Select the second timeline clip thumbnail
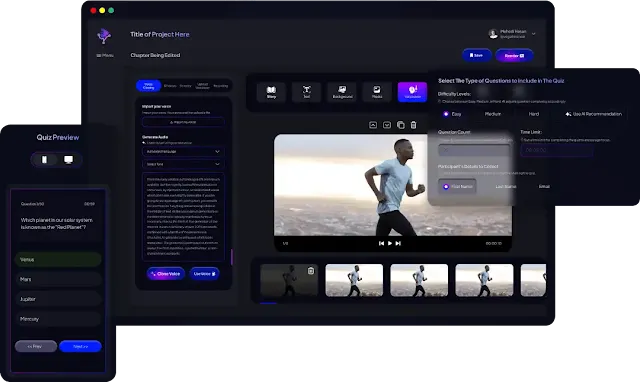 (354, 280)
